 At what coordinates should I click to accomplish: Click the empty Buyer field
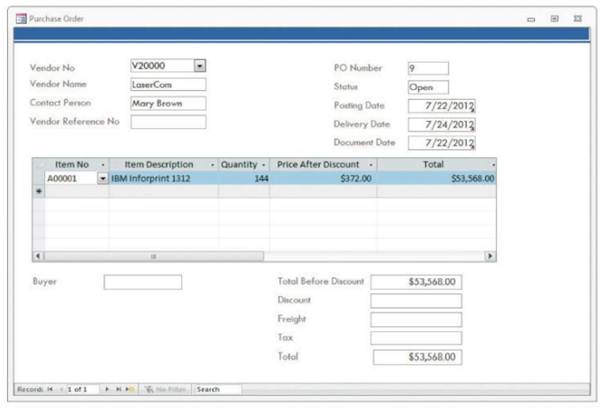143,282
